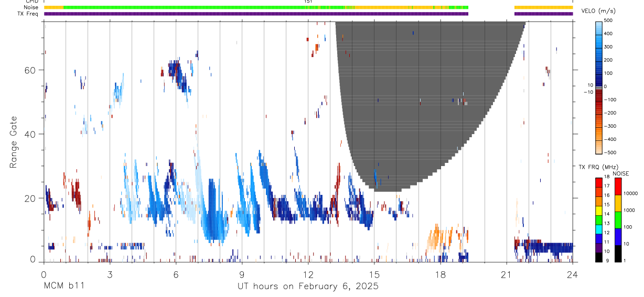Click the green part of Noise strip
Image resolution: width=644 pixels, height=297 pixels.
(205, 7)
